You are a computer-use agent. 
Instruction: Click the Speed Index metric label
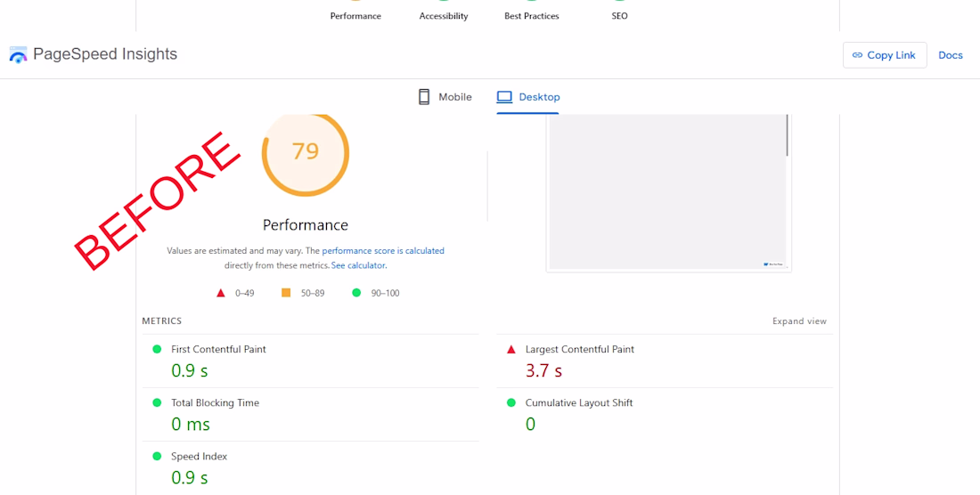[199, 457]
